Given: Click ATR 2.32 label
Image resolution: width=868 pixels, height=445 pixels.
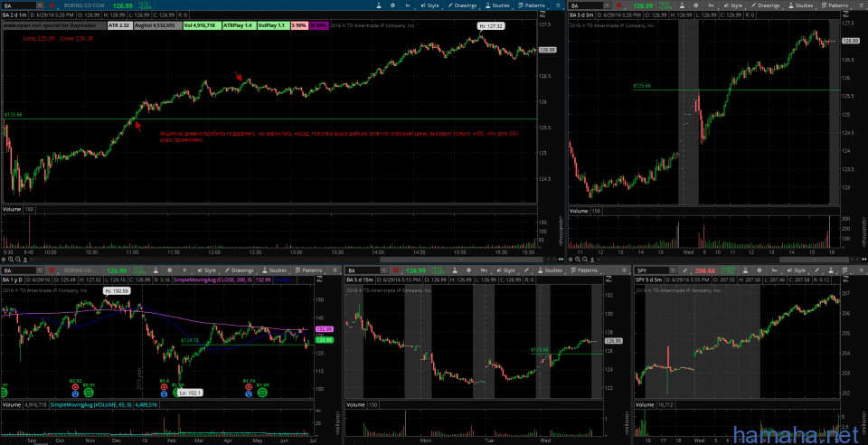Looking at the screenshot, I should 120,25.
